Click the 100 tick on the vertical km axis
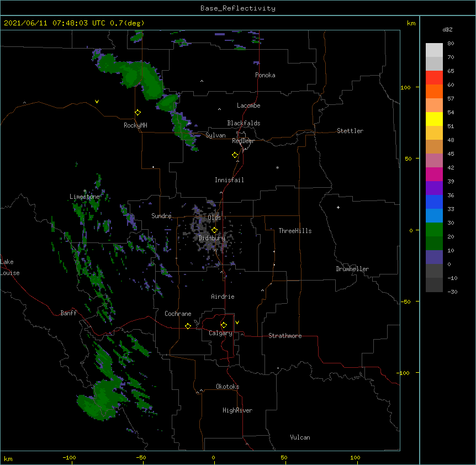Image resolution: width=476 pixels, height=465 pixels. point(405,87)
